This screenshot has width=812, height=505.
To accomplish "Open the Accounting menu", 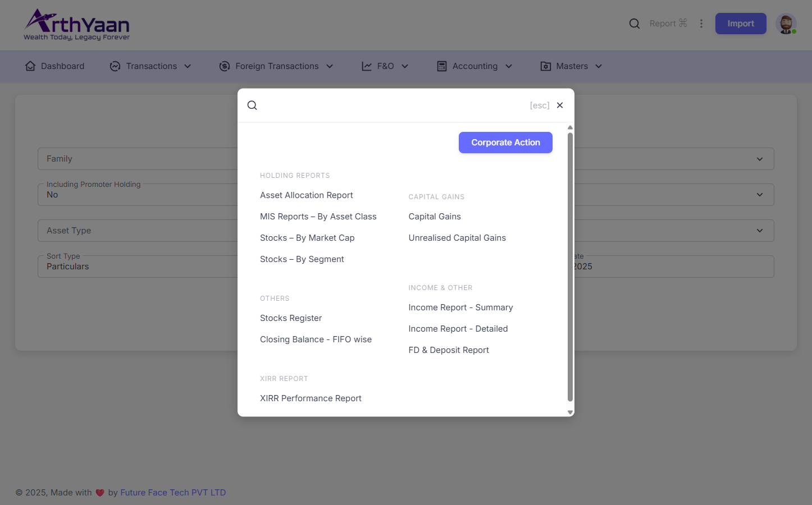I will [x=475, y=66].
